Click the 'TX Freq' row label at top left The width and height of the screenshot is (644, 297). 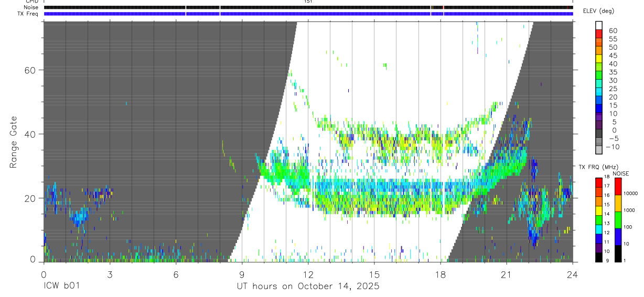point(29,14)
